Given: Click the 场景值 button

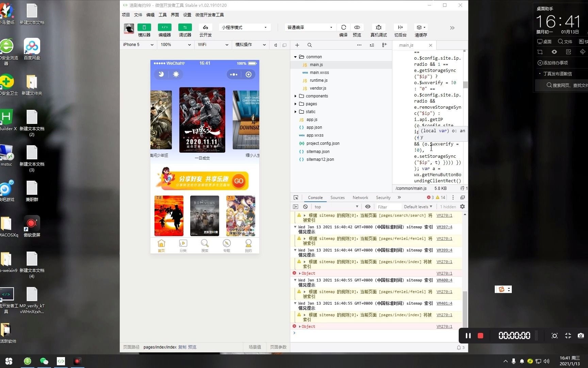Looking at the screenshot, I should 255,347.
